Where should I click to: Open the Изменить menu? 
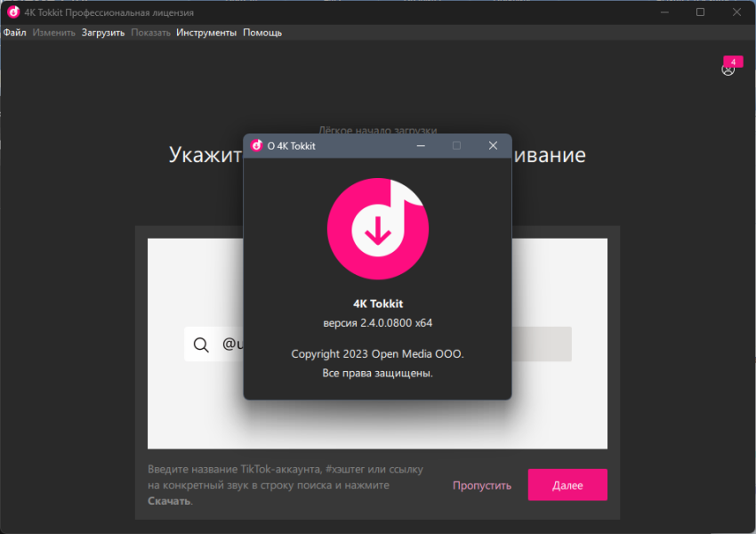coord(54,33)
